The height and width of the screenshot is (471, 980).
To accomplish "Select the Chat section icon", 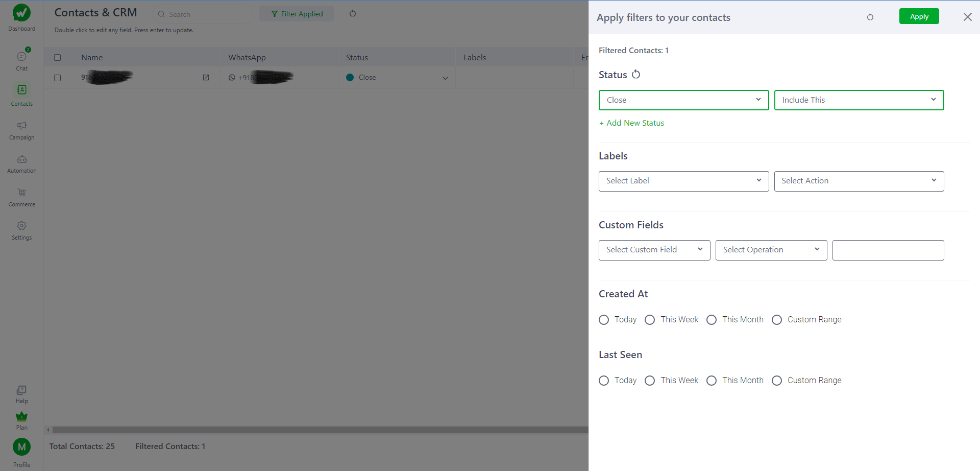I will click(x=21, y=59).
